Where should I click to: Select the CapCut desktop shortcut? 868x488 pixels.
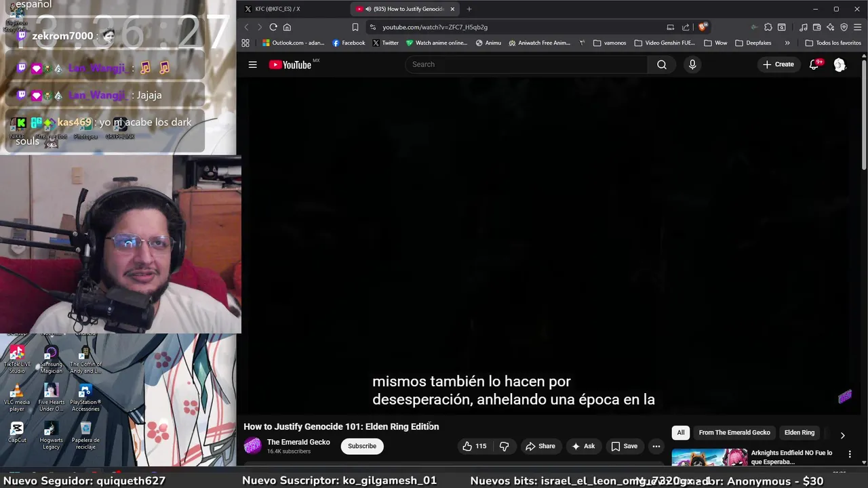tap(17, 432)
